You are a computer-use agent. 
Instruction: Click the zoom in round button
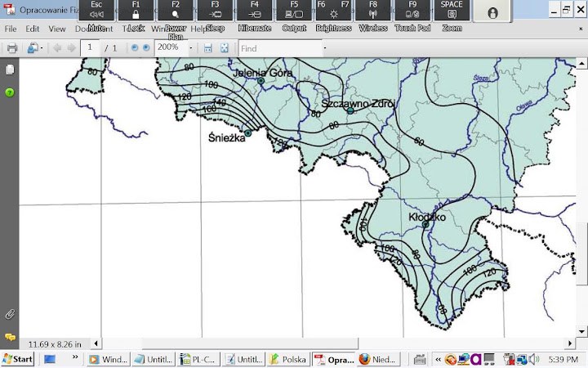click(146, 47)
